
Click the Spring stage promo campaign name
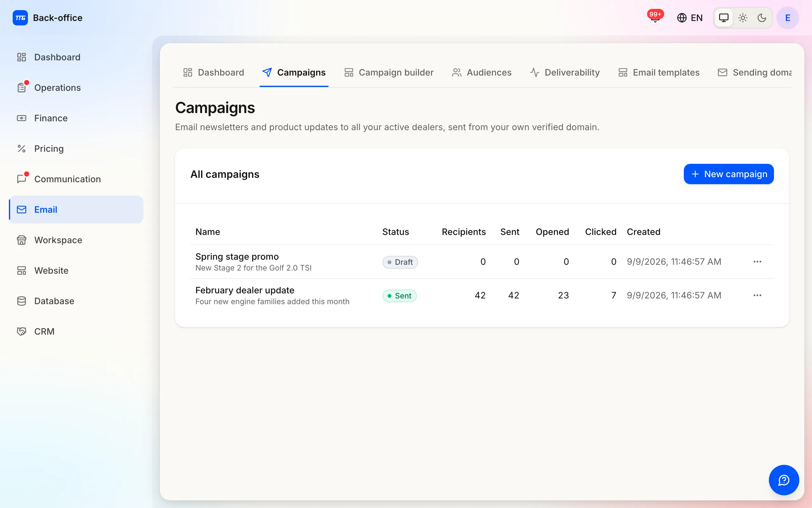click(237, 257)
